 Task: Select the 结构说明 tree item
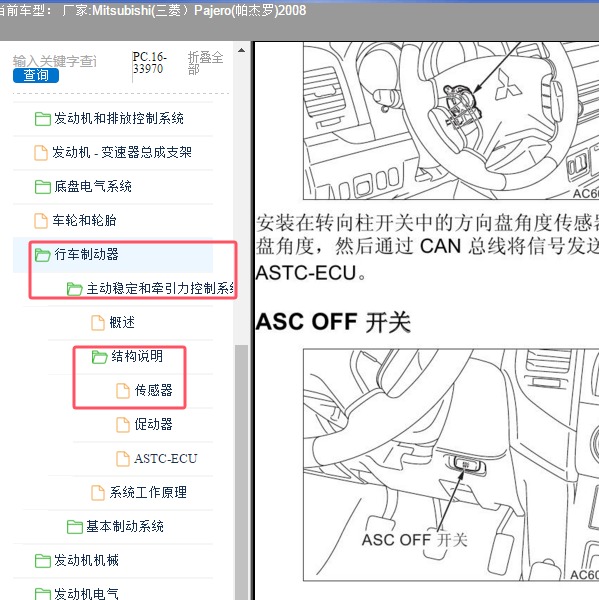137,357
